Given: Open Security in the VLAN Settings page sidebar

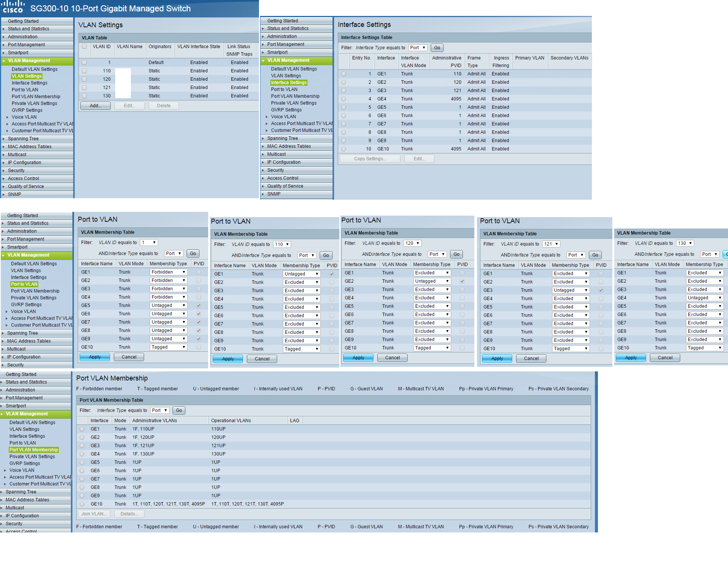Looking at the screenshot, I should (16, 171).
